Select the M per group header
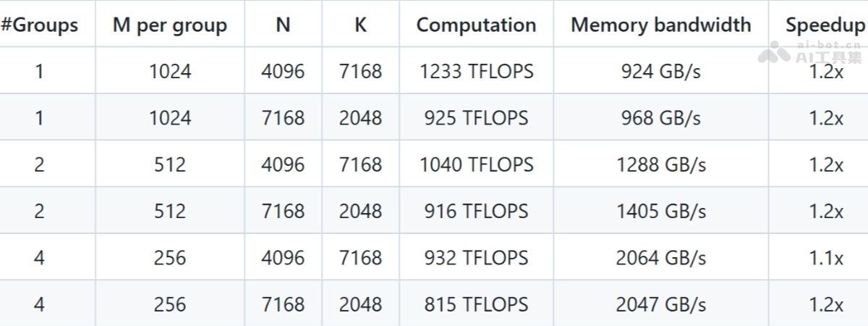This screenshot has height=326, width=868. tap(170, 25)
